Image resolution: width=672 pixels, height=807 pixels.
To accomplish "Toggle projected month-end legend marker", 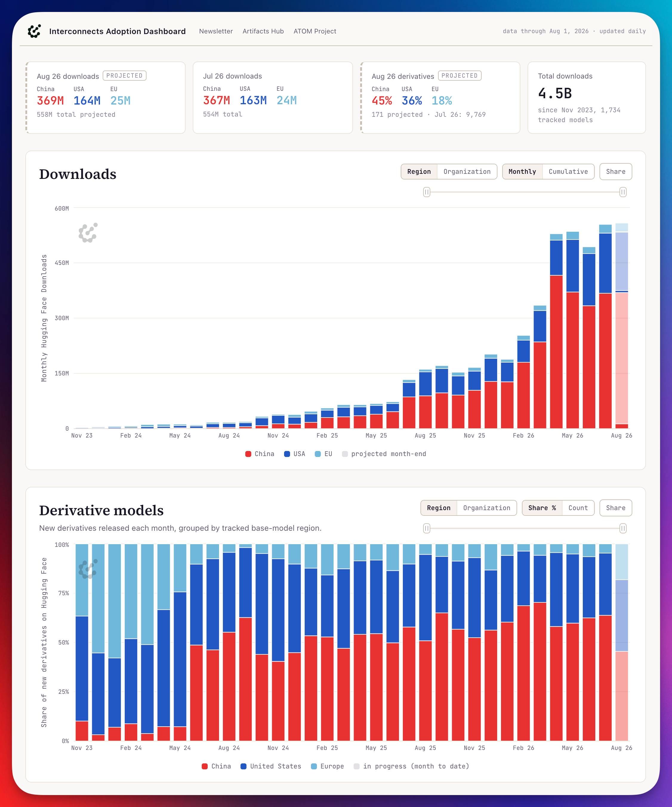I will [x=345, y=454].
